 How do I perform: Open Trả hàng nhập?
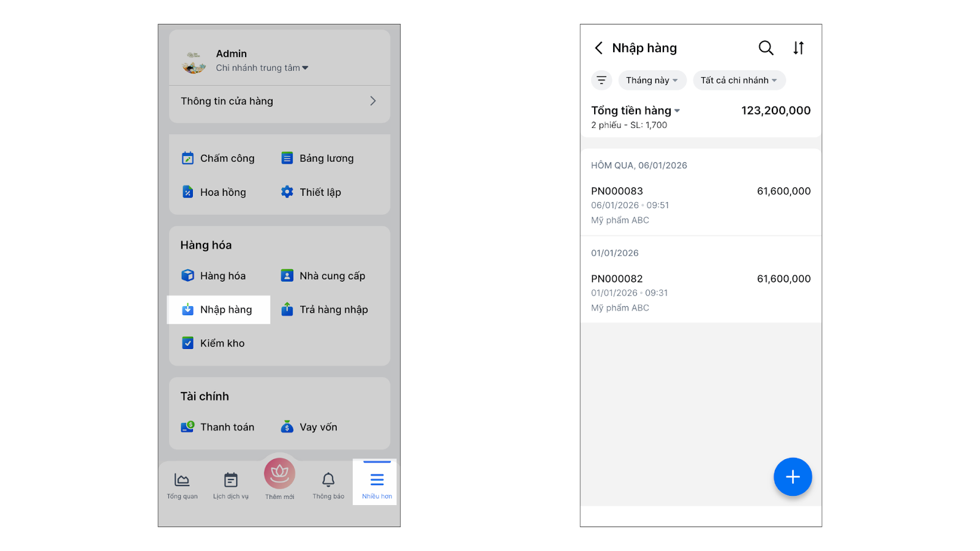[x=325, y=310]
